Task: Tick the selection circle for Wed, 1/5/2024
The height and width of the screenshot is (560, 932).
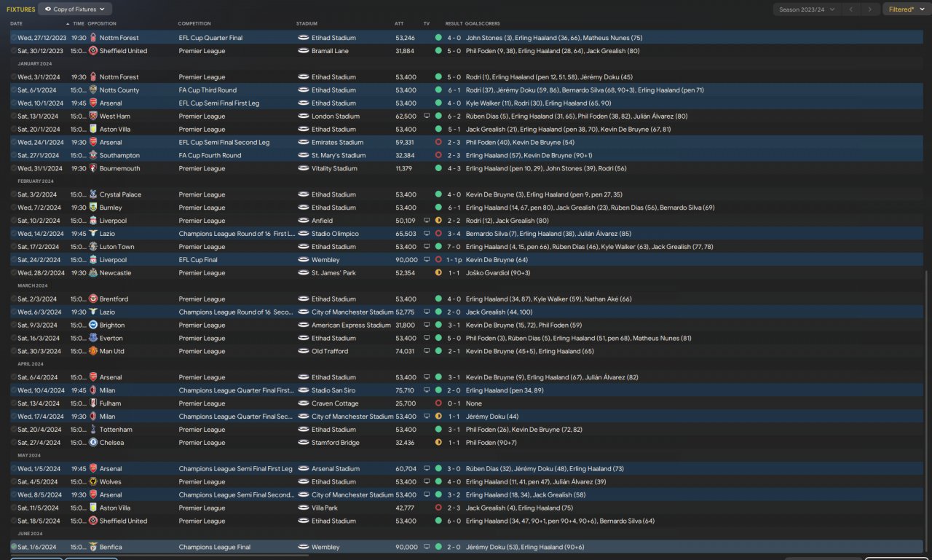Action: (14, 469)
